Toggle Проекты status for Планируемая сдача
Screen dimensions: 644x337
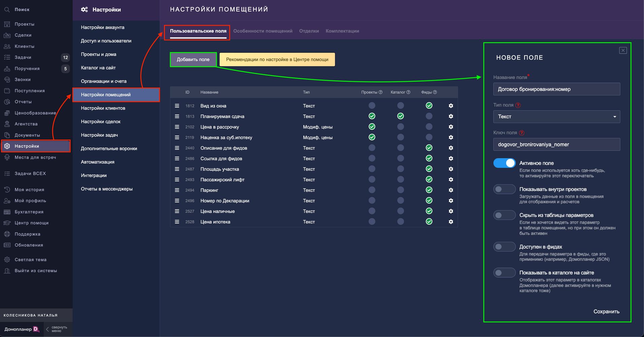point(372,116)
